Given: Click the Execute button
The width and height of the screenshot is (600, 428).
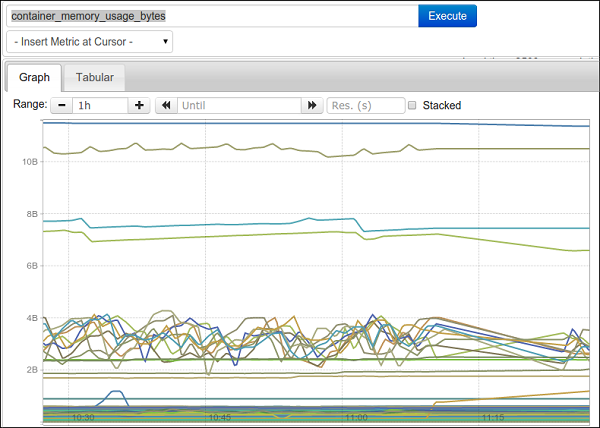Looking at the screenshot, I should click(x=447, y=16).
